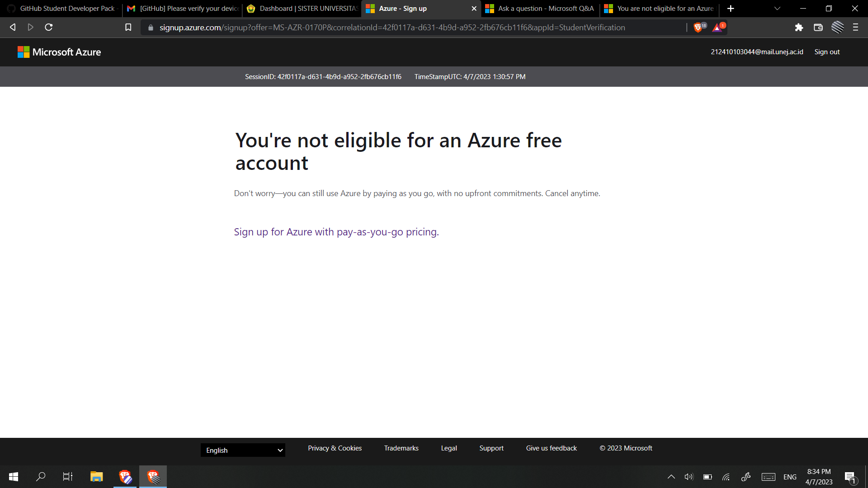Click Give us feedback in the footer

tap(551, 448)
